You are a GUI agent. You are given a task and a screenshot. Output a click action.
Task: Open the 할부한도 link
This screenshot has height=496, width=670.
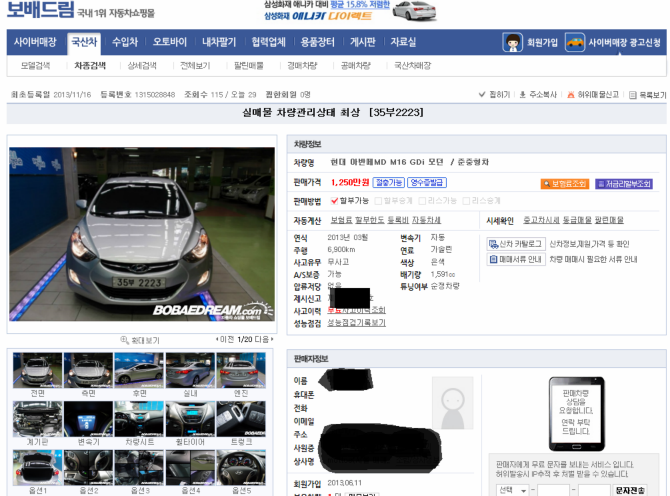(370, 220)
